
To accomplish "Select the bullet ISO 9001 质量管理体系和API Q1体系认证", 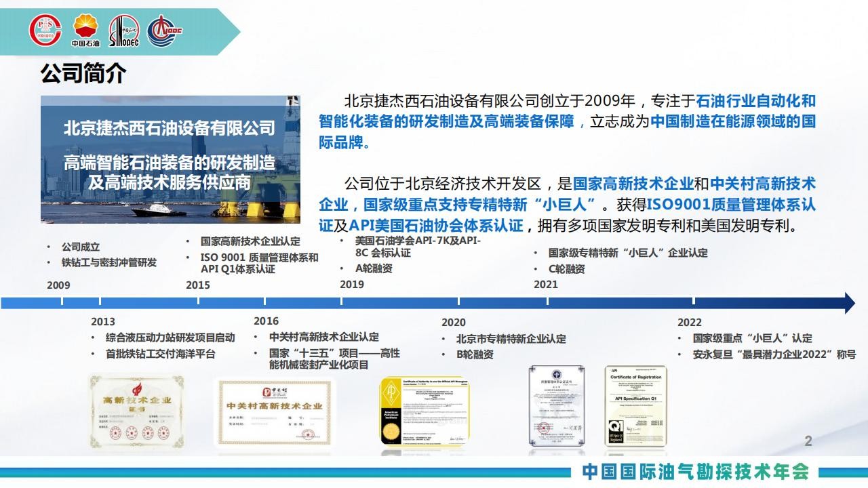I will coord(259,263).
